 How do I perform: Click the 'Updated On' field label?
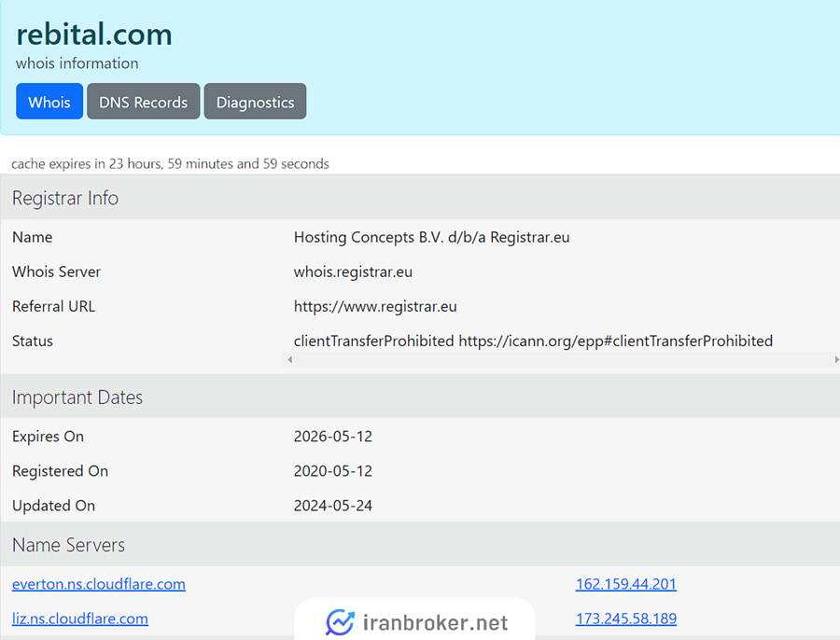[x=53, y=506]
